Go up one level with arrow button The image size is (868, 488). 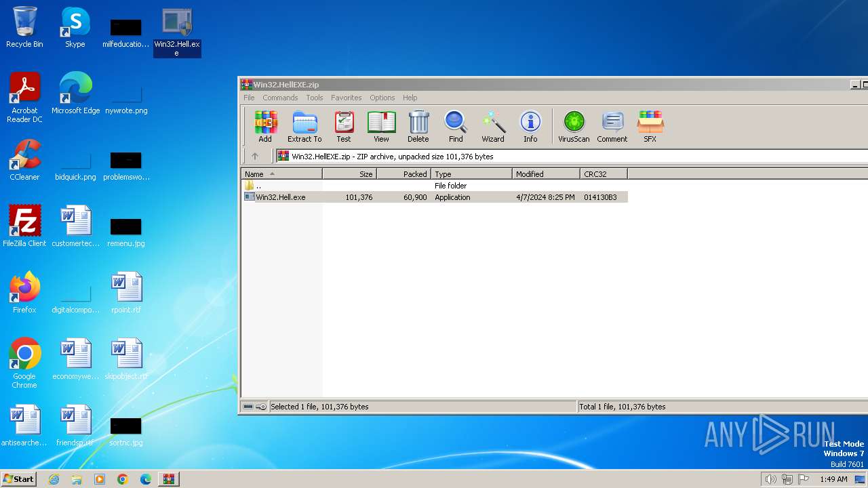(255, 156)
